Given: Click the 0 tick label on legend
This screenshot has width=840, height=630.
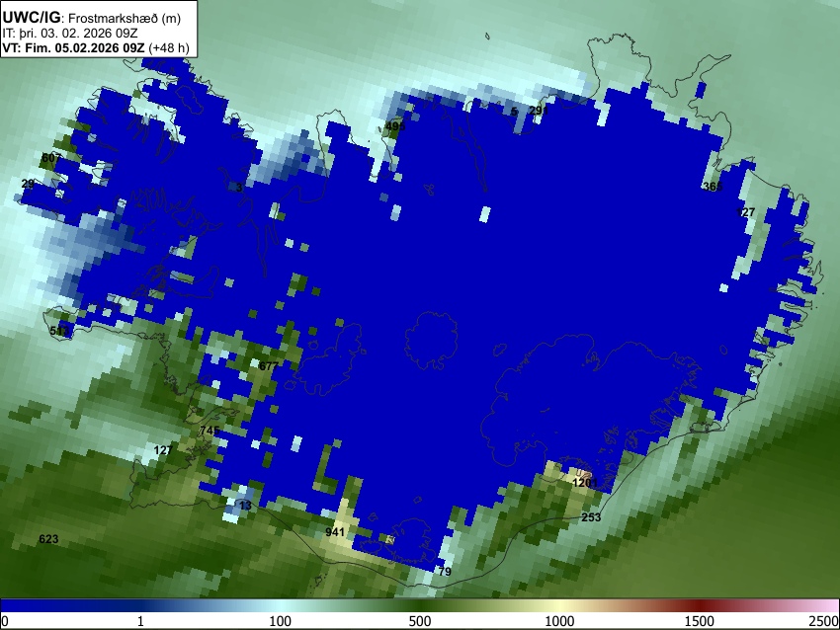Looking at the screenshot, I should click(x=5, y=621).
